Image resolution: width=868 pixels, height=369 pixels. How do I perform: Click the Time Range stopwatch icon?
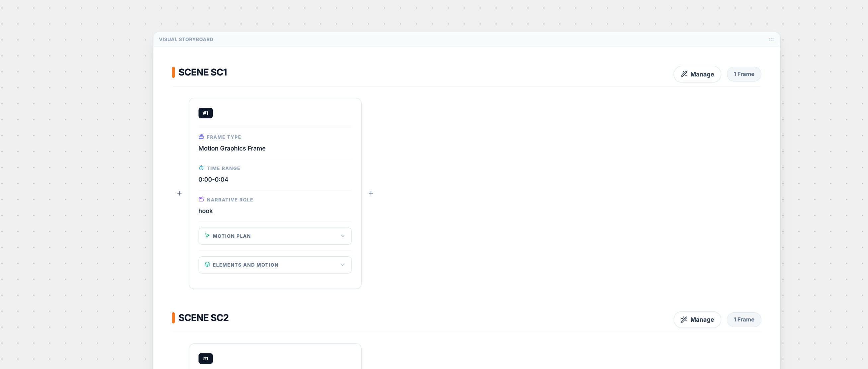point(201,168)
